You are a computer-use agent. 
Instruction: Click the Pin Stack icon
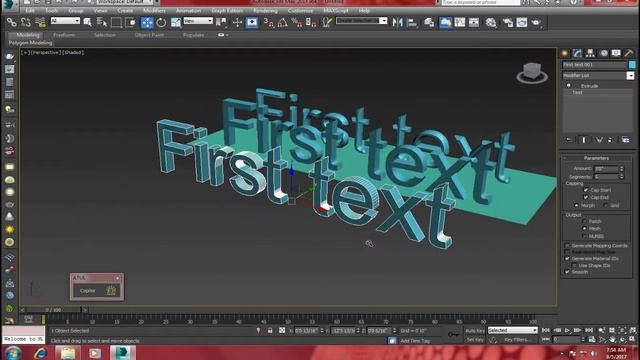click(569, 140)
